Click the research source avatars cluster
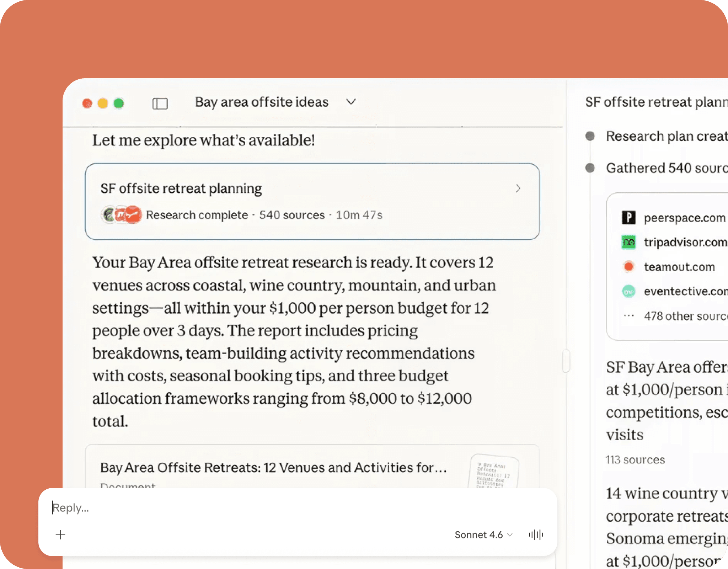This screenshot has width=728, height=569. tap(122, 215)
